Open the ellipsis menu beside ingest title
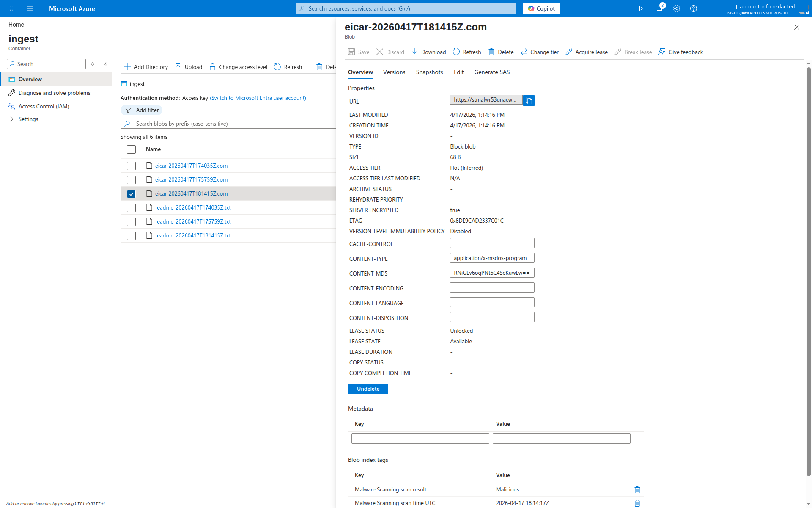 52,39
